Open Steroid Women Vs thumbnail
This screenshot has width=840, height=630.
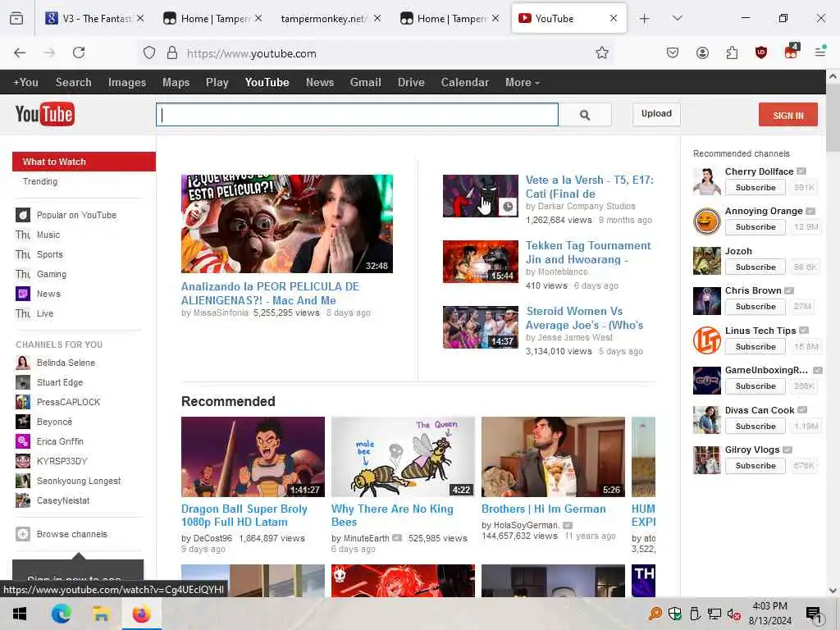pos(481,326)
